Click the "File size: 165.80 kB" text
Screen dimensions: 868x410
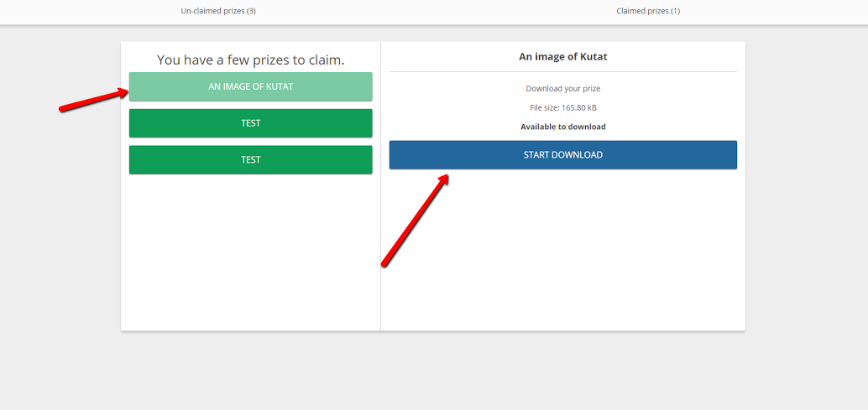point(563,108)
